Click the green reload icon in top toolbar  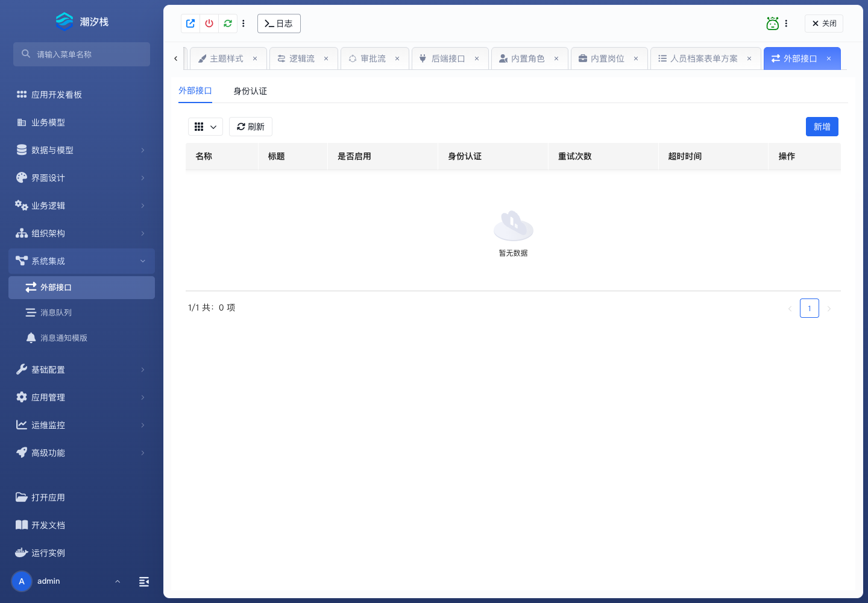228,24
